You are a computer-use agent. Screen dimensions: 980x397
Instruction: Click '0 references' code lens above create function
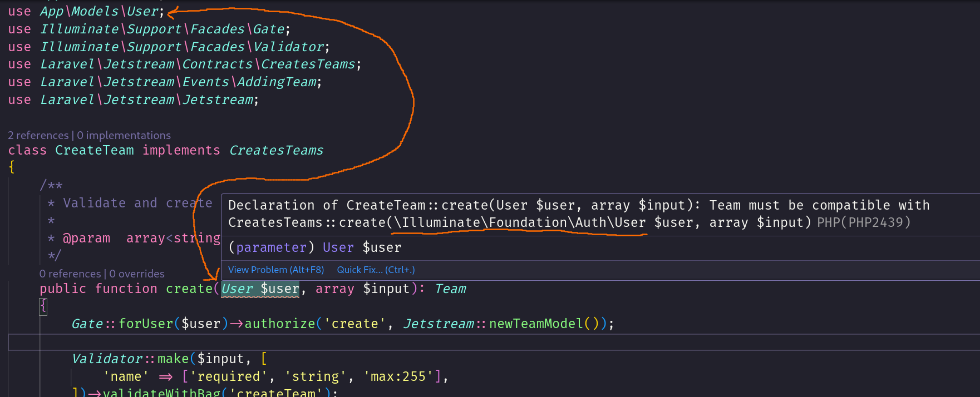point(70,274)
